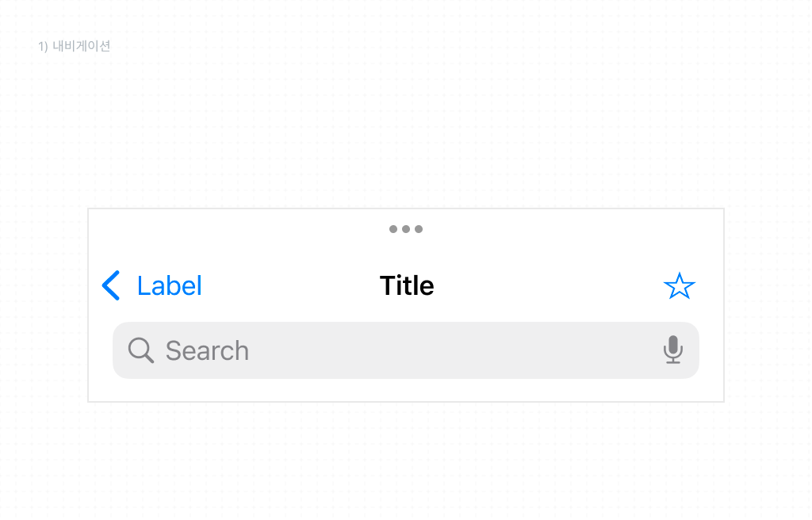Click the leftmost gray dot above Title
This screenshot has width=812, height=520.
393,229
